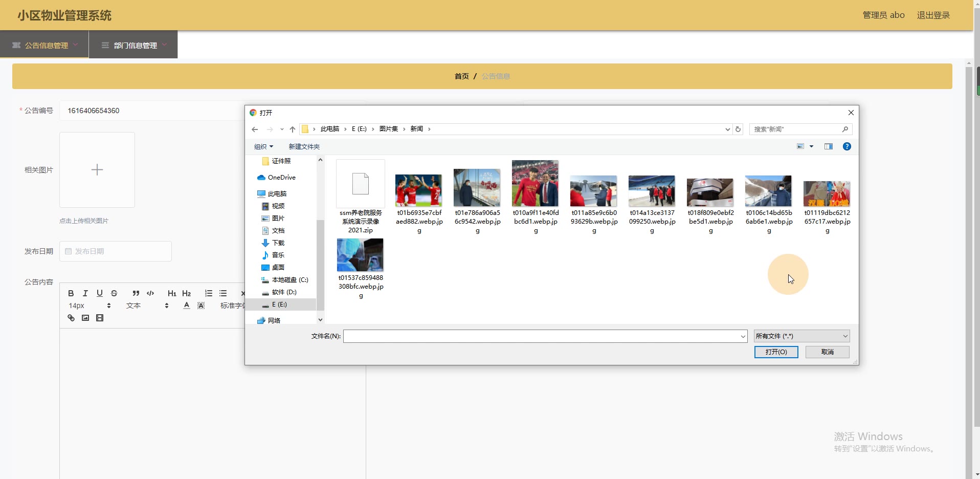Toggle the preview pane in file dialog
980x479 pixels.
[x=829, y=146]
